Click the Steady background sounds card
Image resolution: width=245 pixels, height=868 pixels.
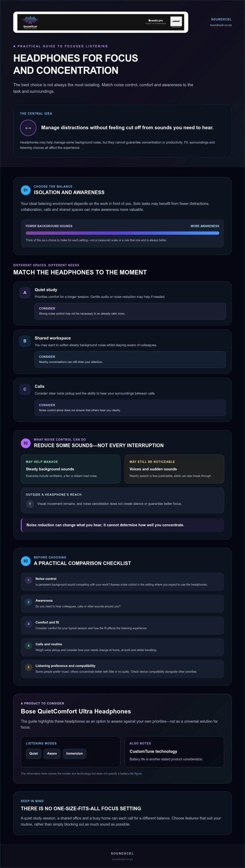(71, 469)
